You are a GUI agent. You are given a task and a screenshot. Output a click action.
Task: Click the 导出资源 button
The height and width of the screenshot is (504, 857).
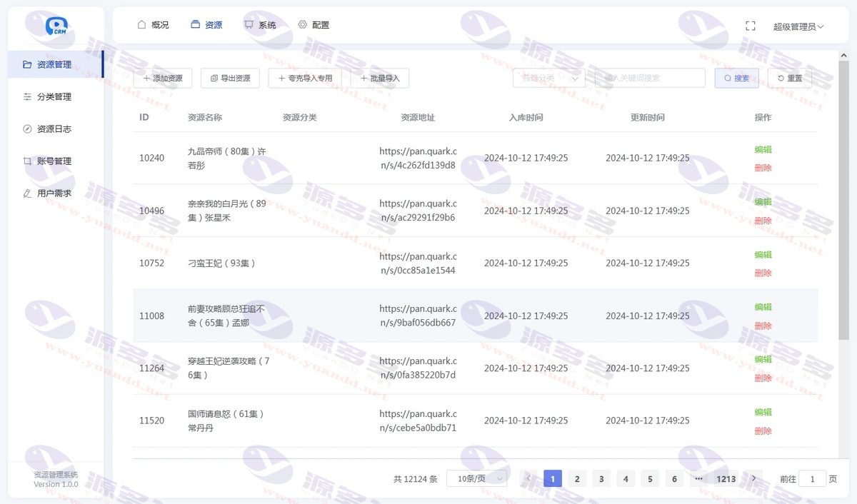coord(230,78)
